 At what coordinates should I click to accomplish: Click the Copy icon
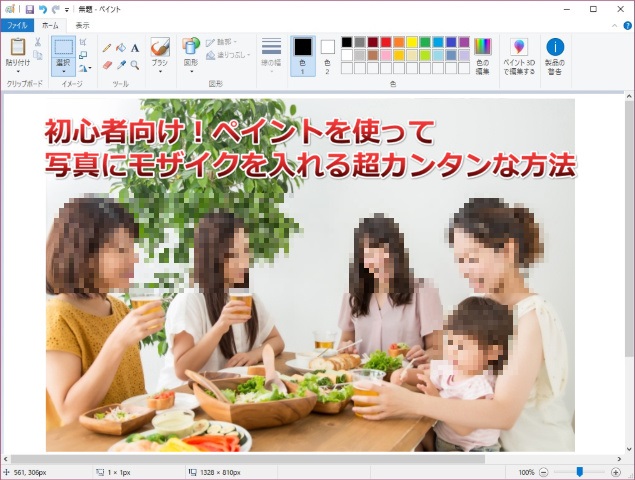pos(38,55)
